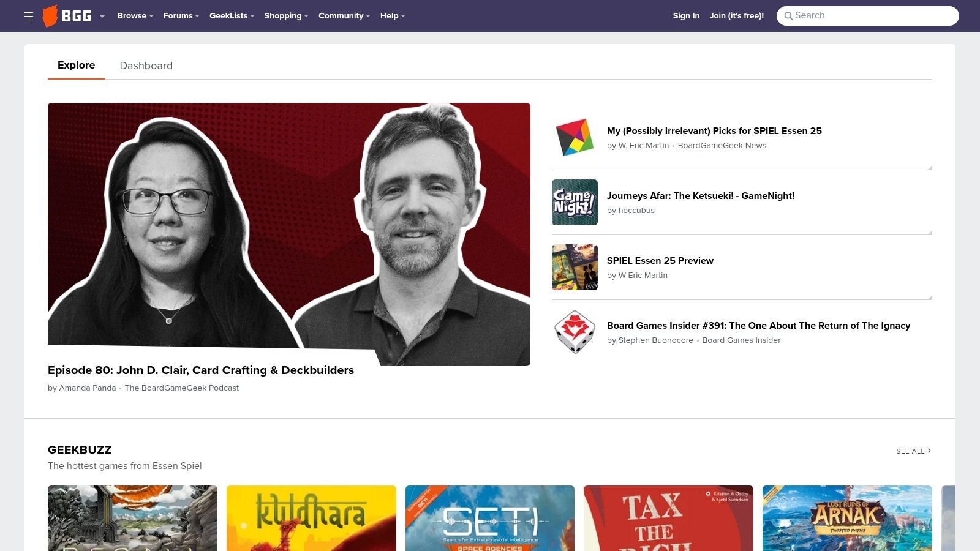Open the Tax the Rich game cover
Viewport: 980px width, 551px height.
pyautogui.click(x=668, y=519)
